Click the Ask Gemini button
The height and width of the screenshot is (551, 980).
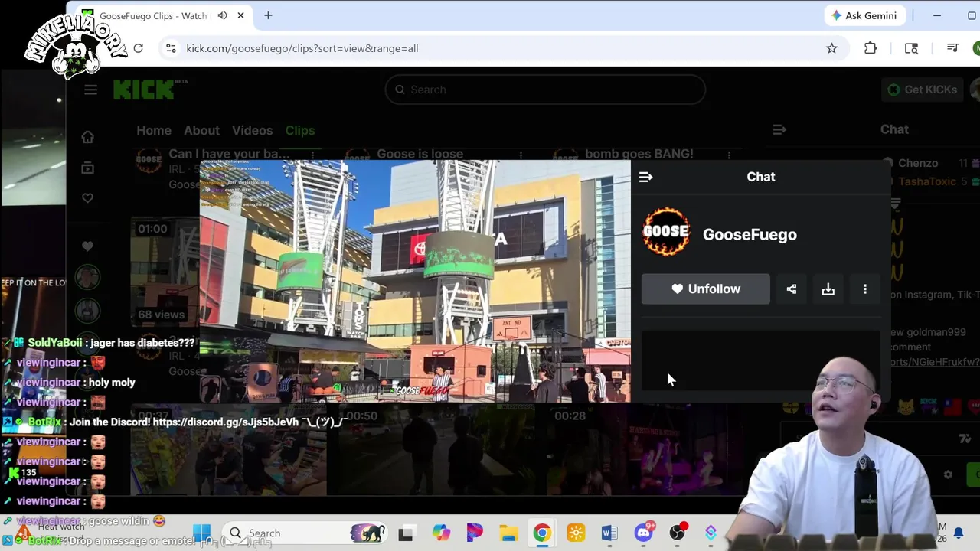(x=864, y=15)
